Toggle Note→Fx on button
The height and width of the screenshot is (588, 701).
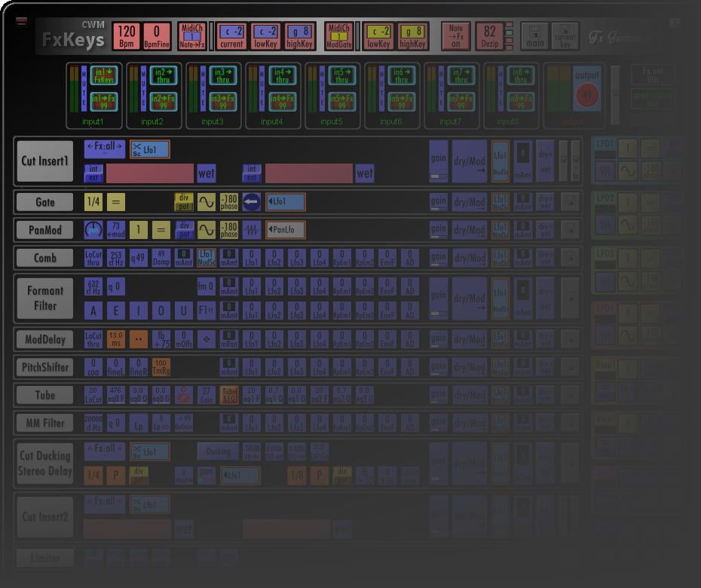click(455, 36)
